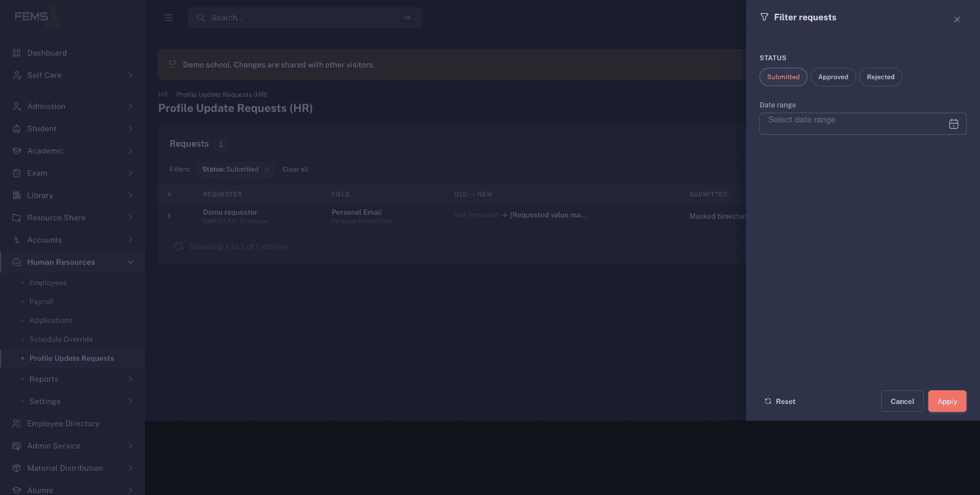Open the Schedule Override submenu item
This screenshot has height=495, width=980.
[61, 340]
